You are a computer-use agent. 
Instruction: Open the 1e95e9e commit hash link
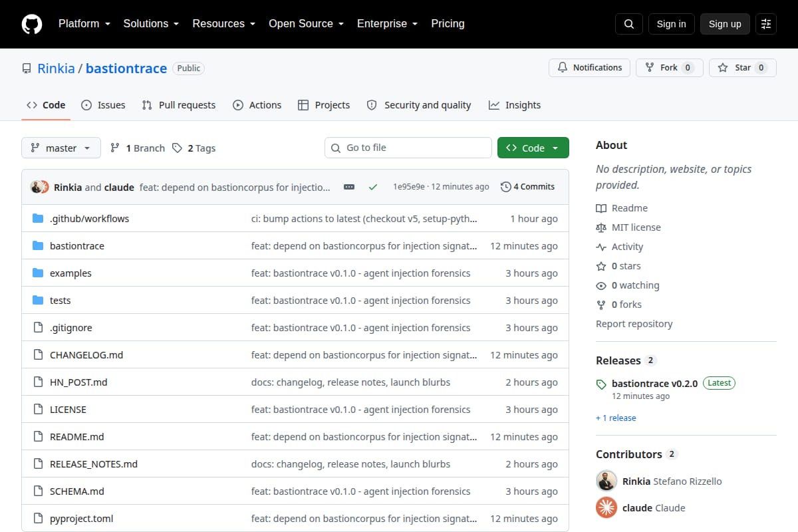409,187
